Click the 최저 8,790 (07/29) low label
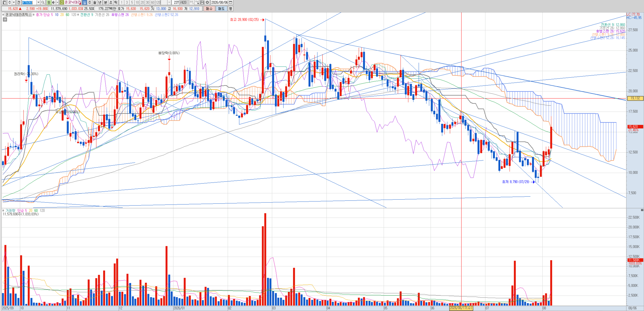 click(515, 182)
